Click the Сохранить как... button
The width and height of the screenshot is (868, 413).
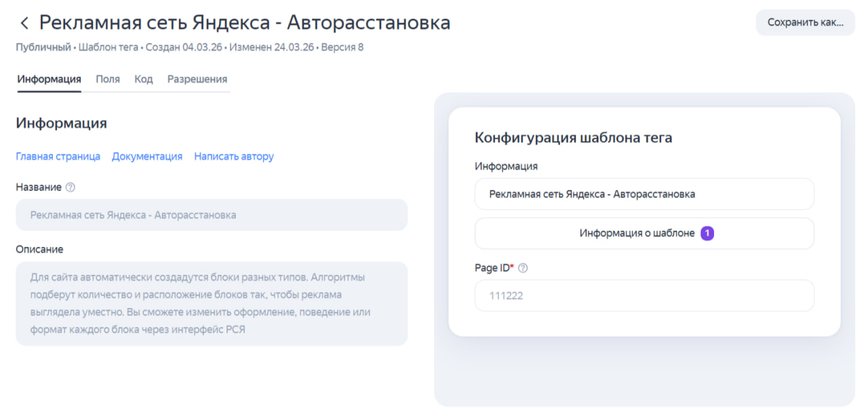[806, 22]
